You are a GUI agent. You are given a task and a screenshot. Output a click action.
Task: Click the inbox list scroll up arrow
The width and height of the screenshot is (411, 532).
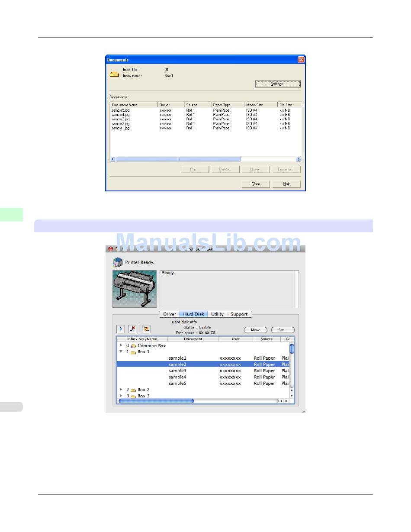click(292, 390)
